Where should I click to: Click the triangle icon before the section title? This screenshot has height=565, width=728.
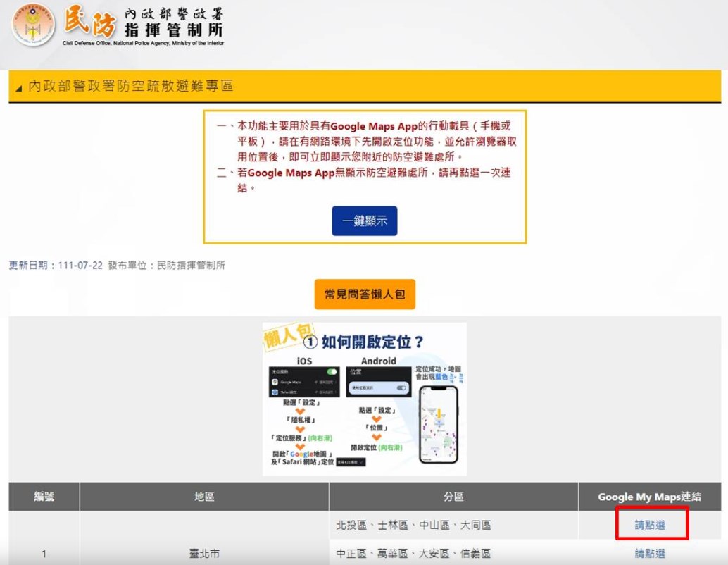point(19,87)
